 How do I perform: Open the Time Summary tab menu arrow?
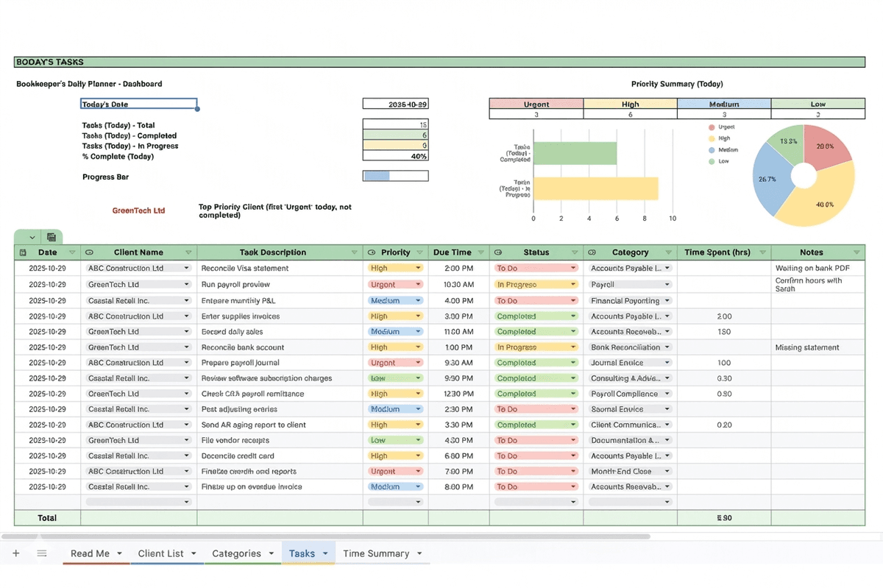tap(420, 553)
